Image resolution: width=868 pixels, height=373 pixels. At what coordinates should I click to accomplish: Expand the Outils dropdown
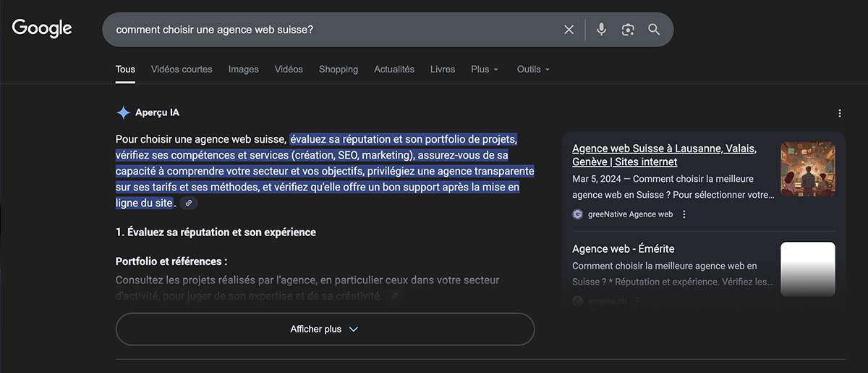[533, 70]
